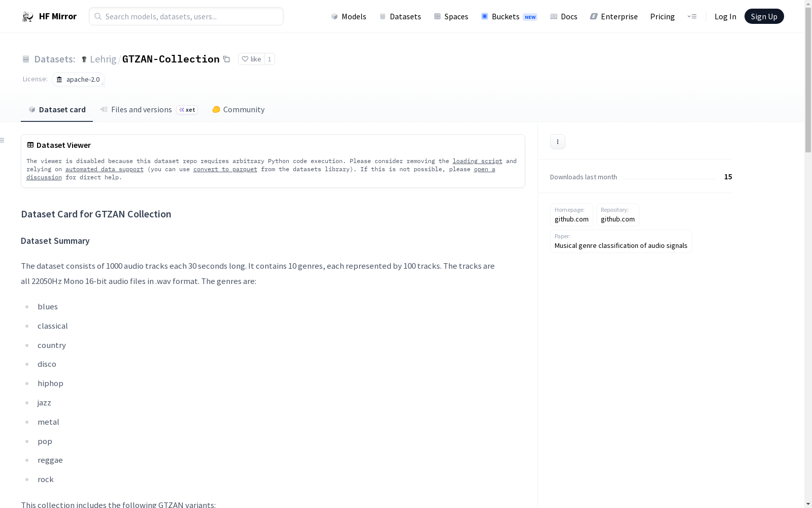Click the blues genre list item
The height and width of the screenshot is (508, 812).
[x=48, y=307]
